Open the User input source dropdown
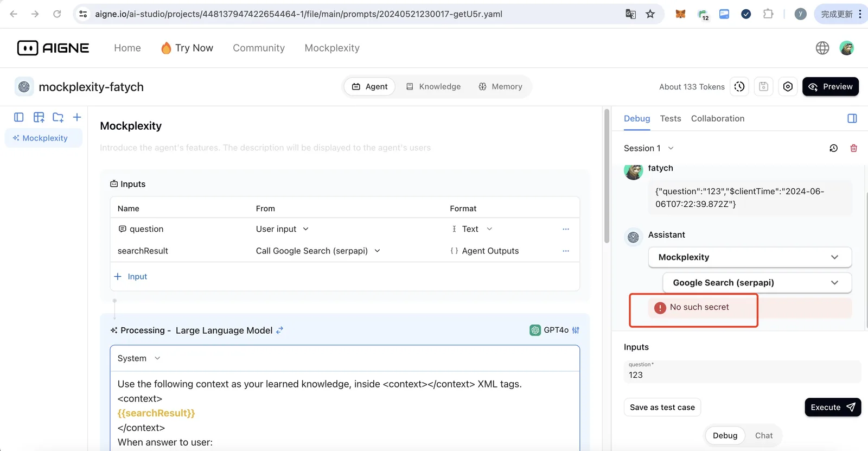868x451 pixels. [282, 229]
